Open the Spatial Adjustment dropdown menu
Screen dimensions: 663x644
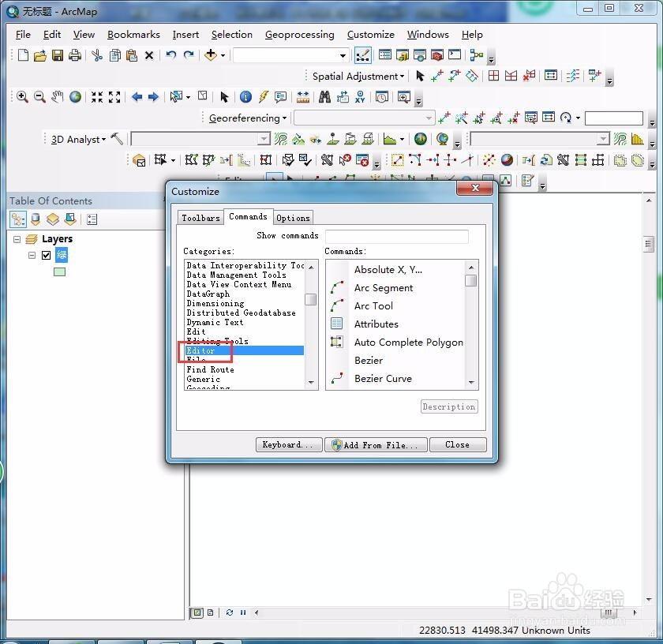click(358, 76)
